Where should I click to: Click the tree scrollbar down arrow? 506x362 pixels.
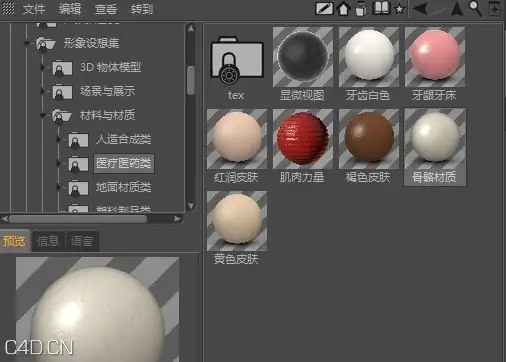pos(191,206)
